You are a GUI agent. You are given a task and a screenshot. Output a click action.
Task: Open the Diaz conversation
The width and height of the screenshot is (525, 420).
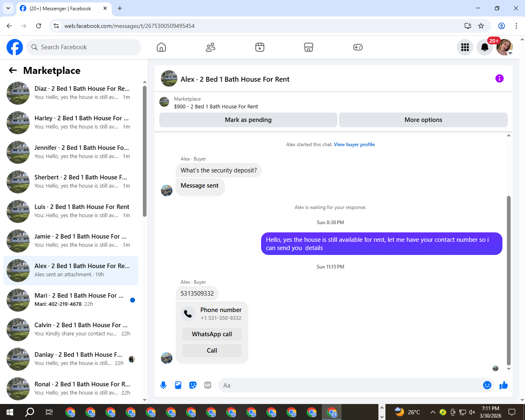(71, 93)
